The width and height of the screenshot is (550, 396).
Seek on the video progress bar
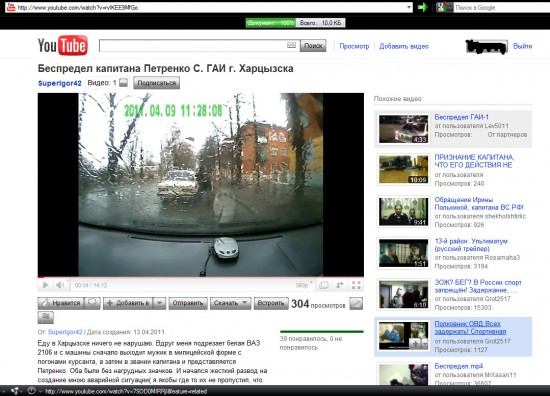[201, 277]
